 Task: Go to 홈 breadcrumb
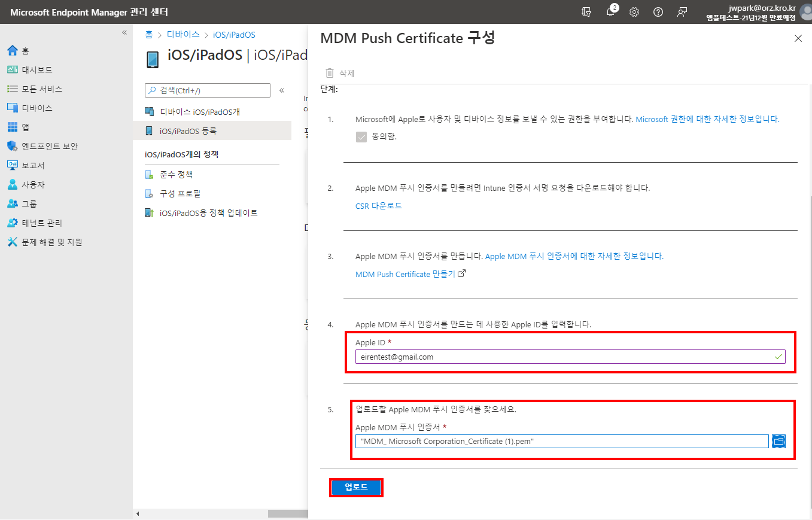[x=148, y=35]
